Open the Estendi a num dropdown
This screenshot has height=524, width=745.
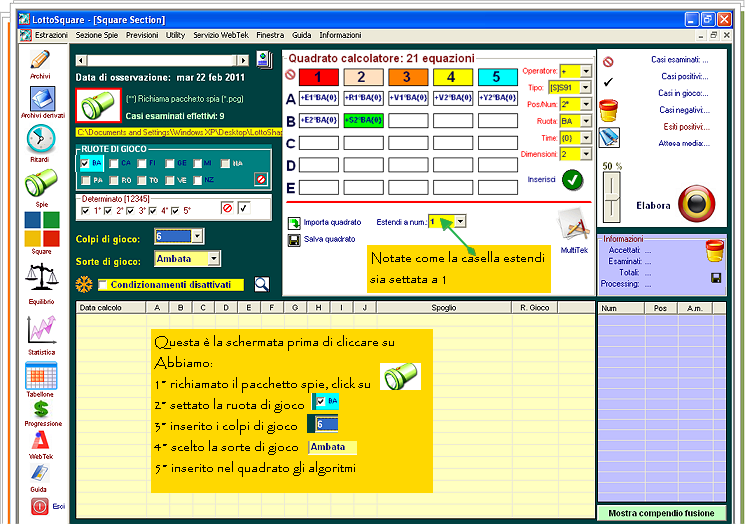pos(460,221)
